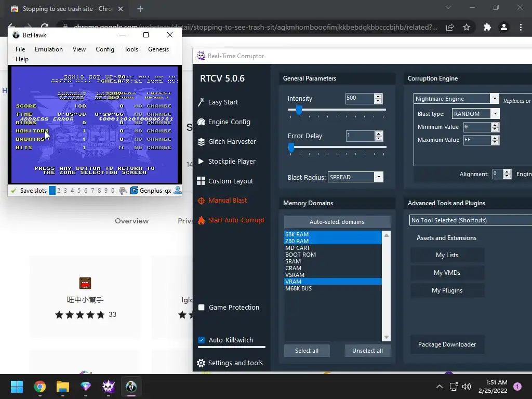This screenshot has width=532, height=399.
Task: Open Chrome three-dot menu
Action: 521,27
